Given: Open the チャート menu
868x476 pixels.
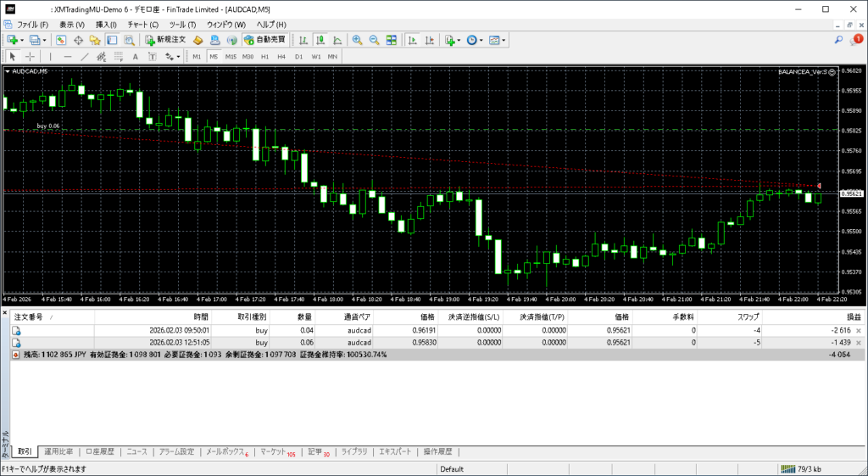Looking at the screenshot, I should pos(142,25).
